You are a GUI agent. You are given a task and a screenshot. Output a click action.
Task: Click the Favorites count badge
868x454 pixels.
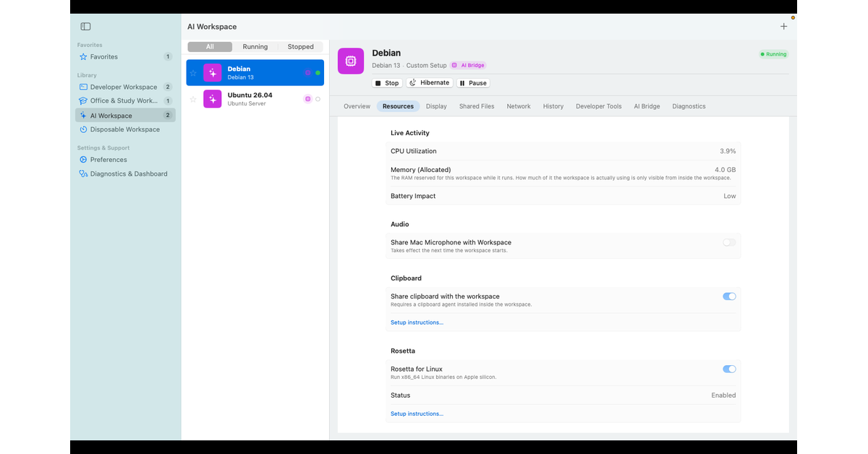tap(168, 57)
